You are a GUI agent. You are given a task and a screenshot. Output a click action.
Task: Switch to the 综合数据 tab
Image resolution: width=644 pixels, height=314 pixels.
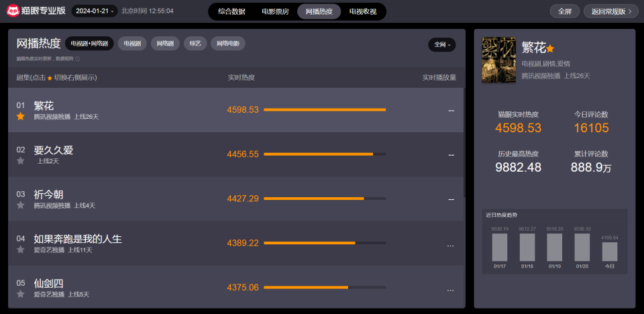[x=231, y=11]
